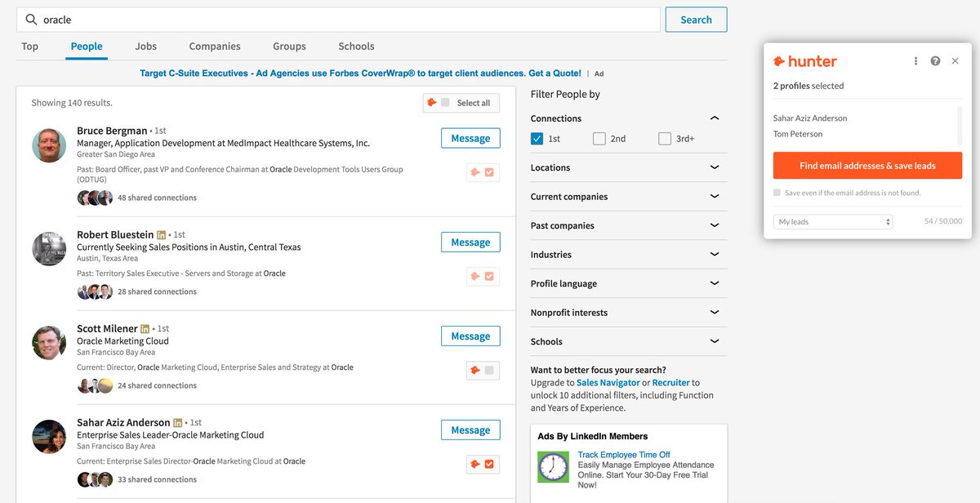Open Bruce Bergman's name link
This screenshot has height=503, width=980.
click(112, 131)
